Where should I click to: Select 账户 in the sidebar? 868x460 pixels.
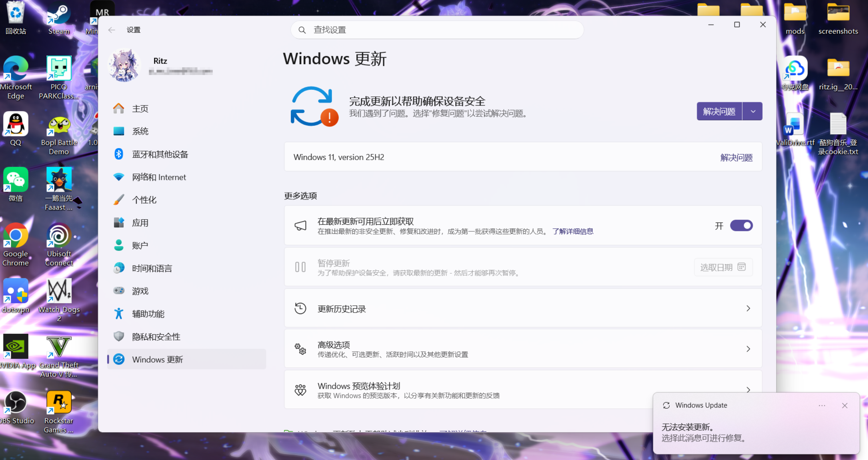[x=186, y=246]
